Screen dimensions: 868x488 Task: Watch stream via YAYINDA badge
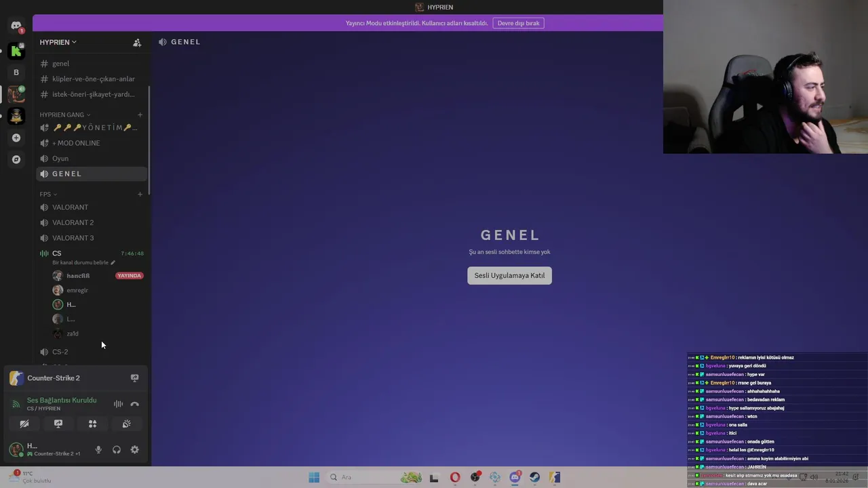[129, 276]
